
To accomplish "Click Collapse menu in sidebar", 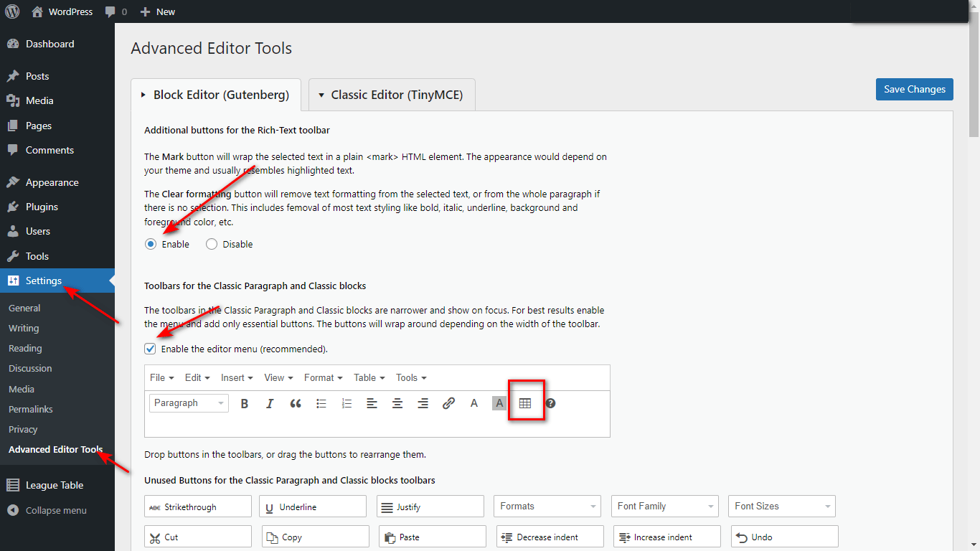I will pyautogui.click(x=57, y=510).
